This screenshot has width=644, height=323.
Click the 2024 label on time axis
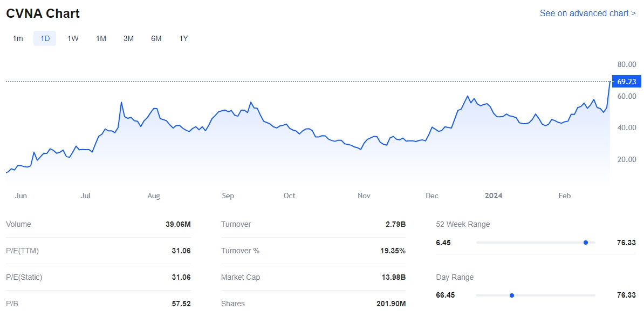[x=494, y=196]
